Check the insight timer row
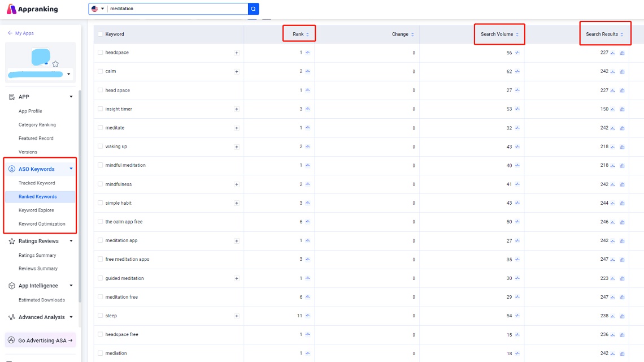This screenshot has height=362, width=644. point(100,109)
